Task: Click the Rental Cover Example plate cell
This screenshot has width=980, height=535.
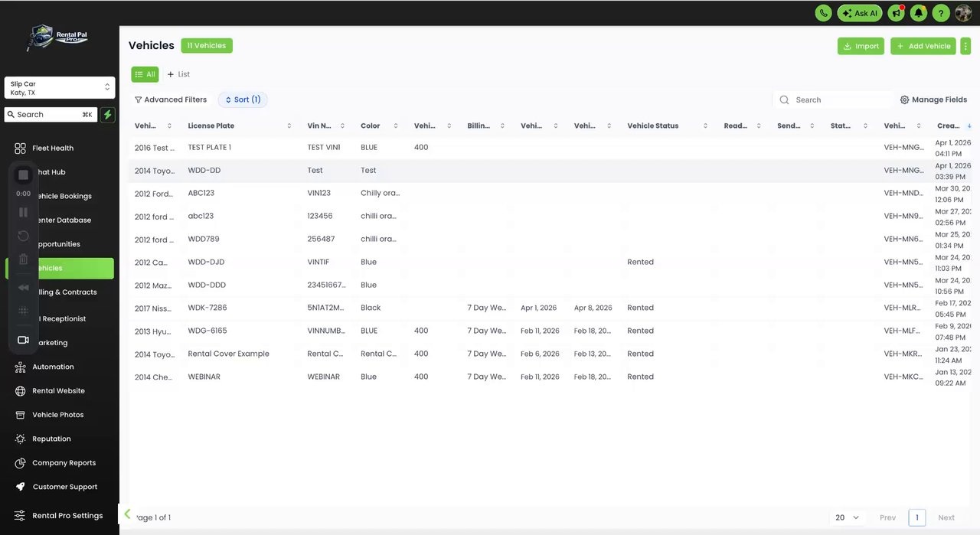Action: click(x=228, y=354)
